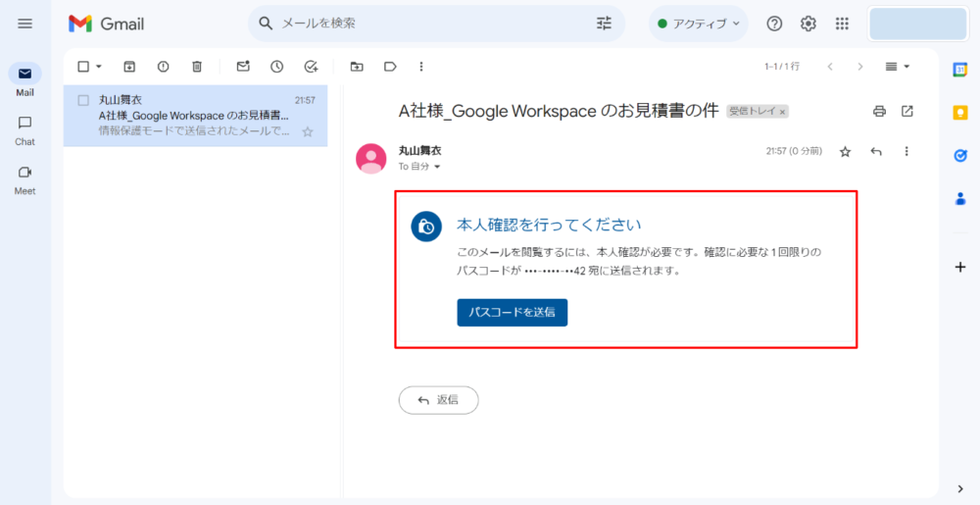Delete the conversation with trash icon

click(x=197, y=67)
